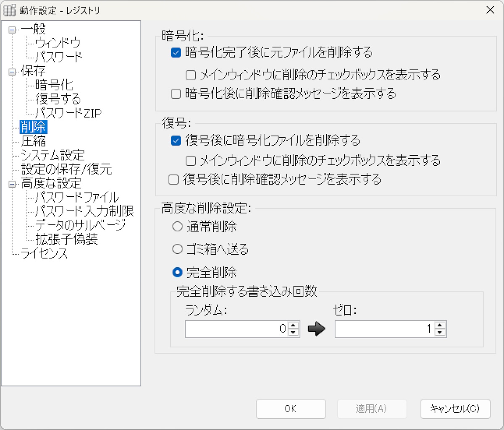Open the ライセンス settings page
Screen dimensions: 504x430
click(x=43, y=253)
